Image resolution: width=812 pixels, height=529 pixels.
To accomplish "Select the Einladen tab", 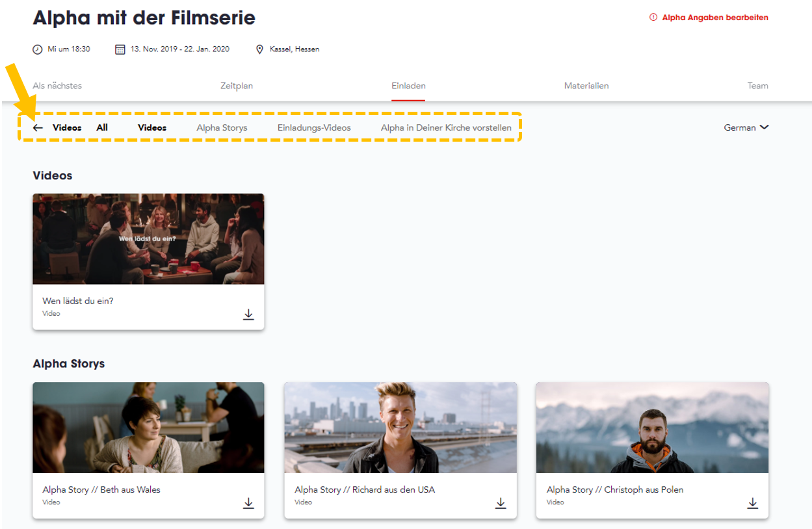I will point(408,86).
